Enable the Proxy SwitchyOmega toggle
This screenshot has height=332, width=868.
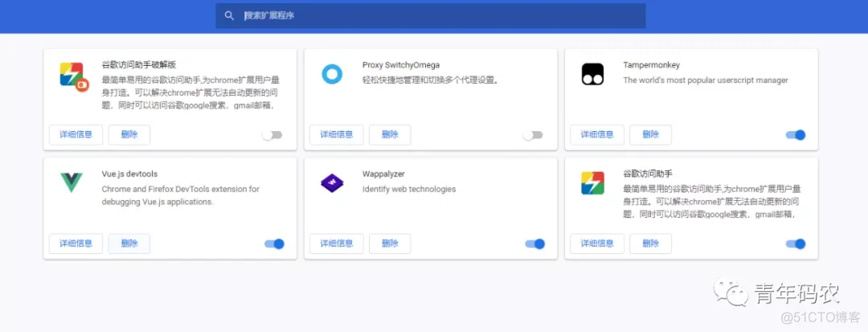[x=533, y=135]
